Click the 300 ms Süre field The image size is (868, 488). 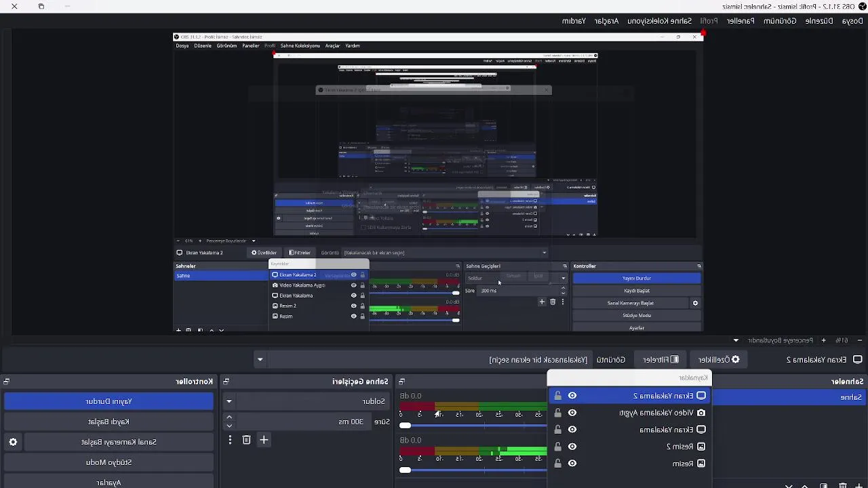pos(304,422)
